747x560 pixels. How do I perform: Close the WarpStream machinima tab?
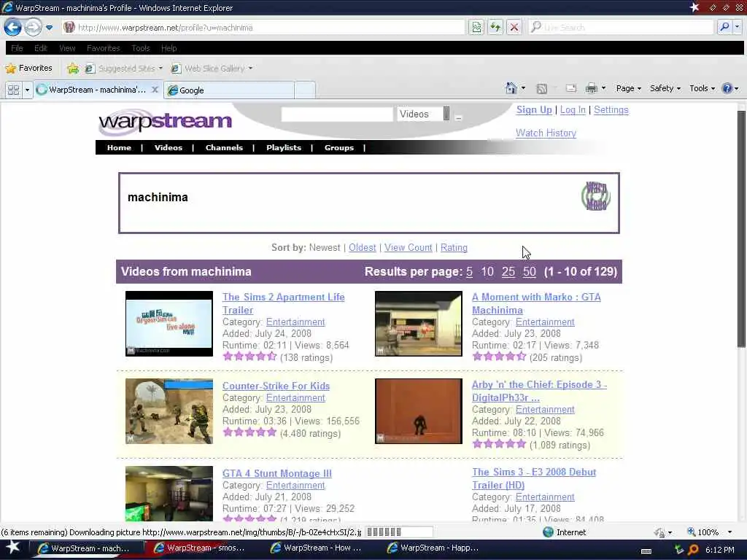click(155, 90)
